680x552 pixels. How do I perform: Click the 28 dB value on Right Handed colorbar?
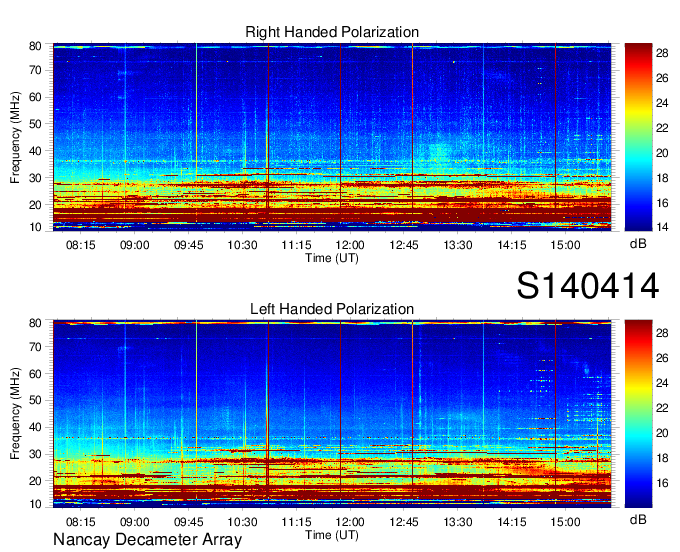point(662,53)
